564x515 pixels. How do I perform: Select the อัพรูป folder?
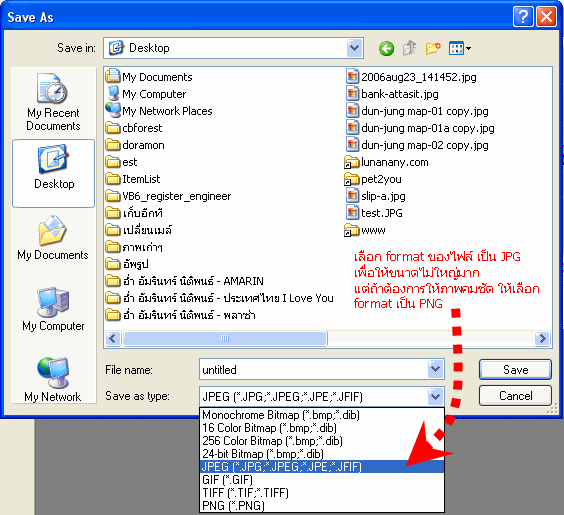tap(127, 264)
